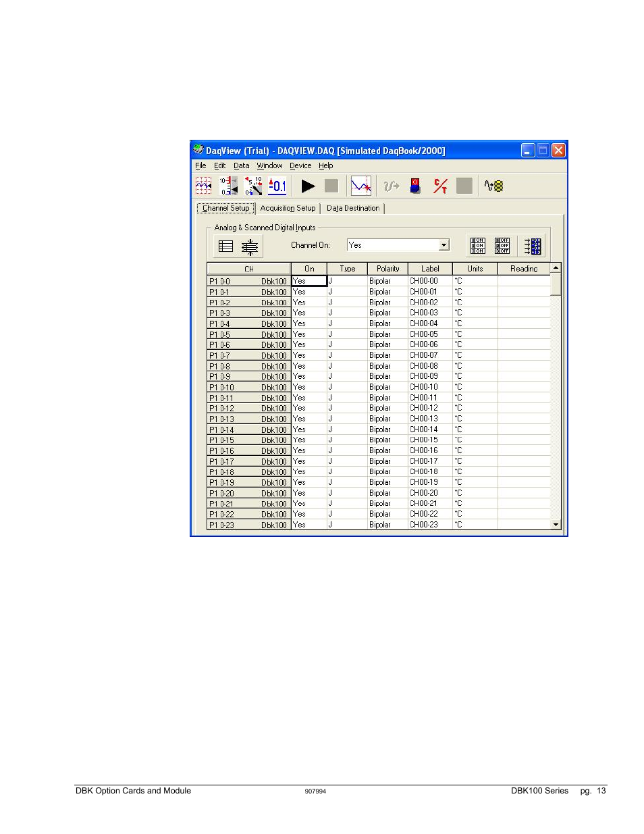Viewport: 644px width, 834px height.
Task: Click the grey stop square after play
Action: (331, 186)
